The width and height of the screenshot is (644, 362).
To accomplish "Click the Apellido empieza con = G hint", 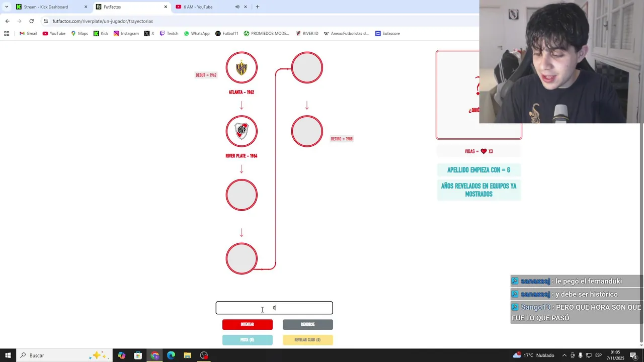I will tap(478, 170).
